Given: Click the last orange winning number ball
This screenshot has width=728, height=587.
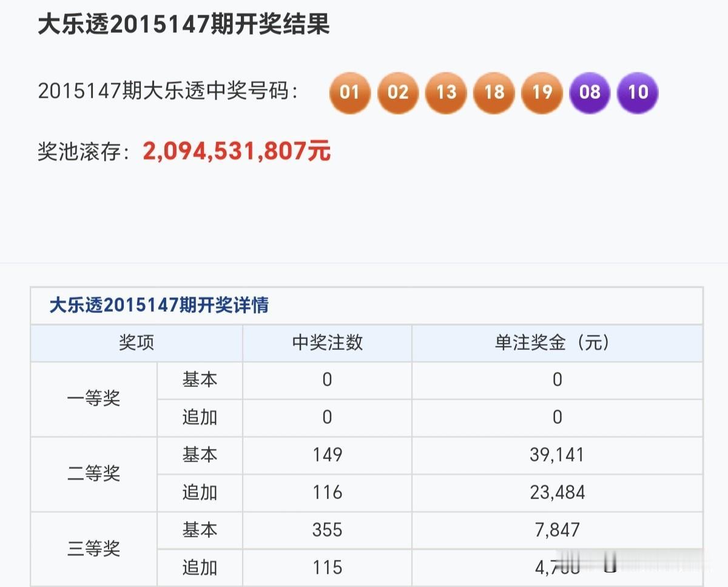Looking at the screenshot, I should pyautogui.click(x=541, y=93).
